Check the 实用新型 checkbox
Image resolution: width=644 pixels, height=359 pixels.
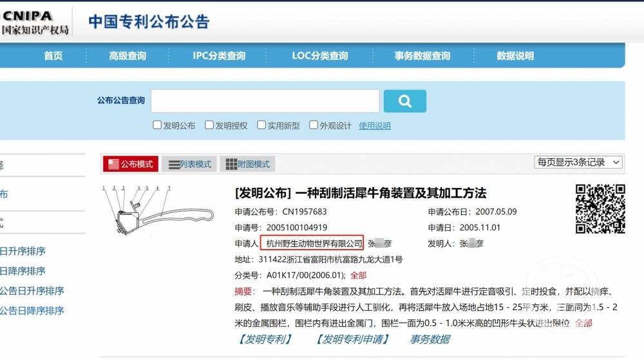point(262,125)
